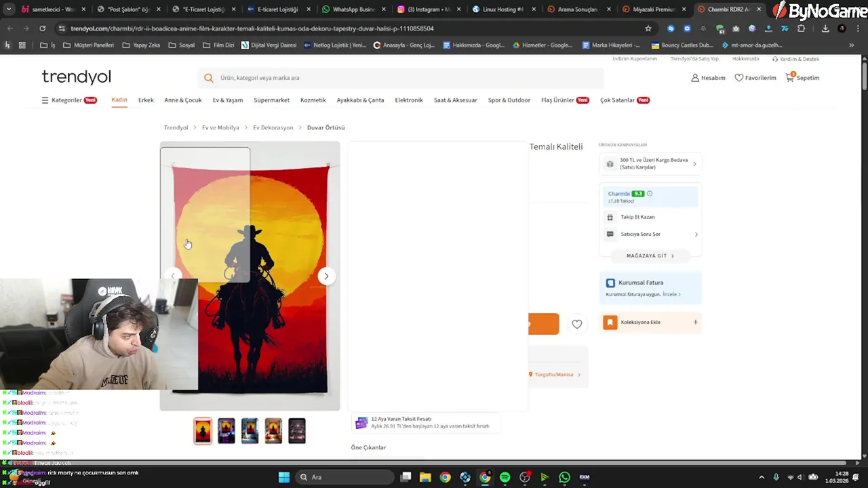
Task: Expand Satıcıya Soru Sor row
Action: [650, 234]
